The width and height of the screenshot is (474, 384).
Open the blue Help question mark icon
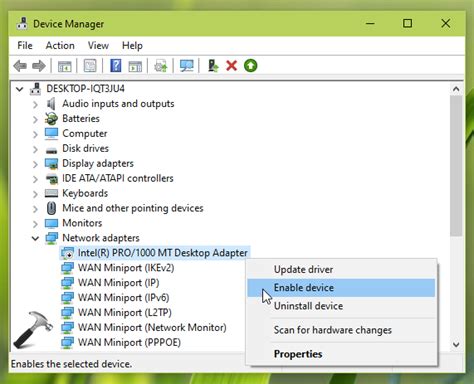[115, 65]
